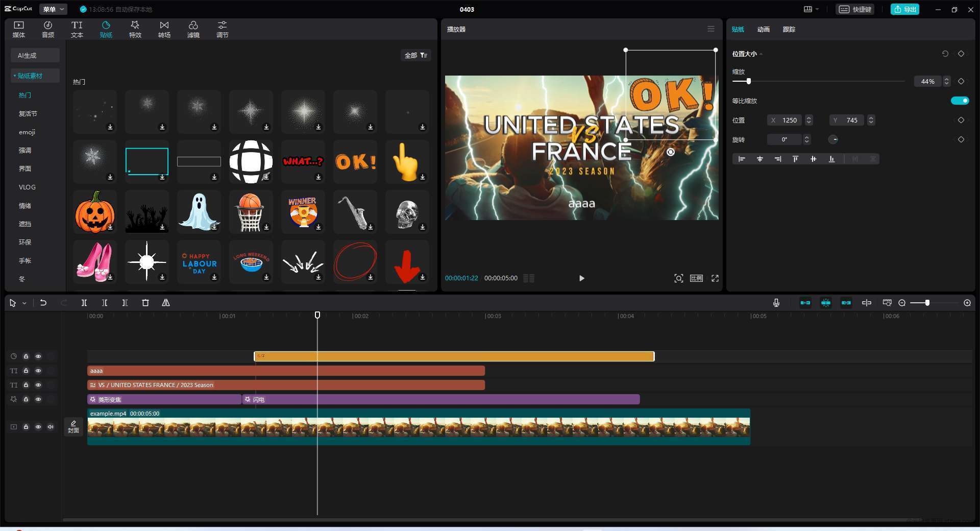Align sticker to horizontal center
Viewport: 980px width, 531px height.
[x=759, y=159]
